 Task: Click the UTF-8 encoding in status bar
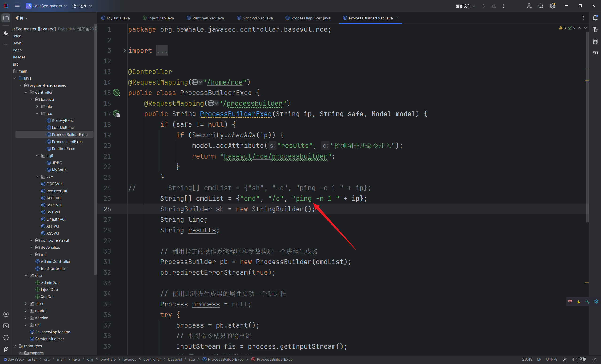(551, 359)
